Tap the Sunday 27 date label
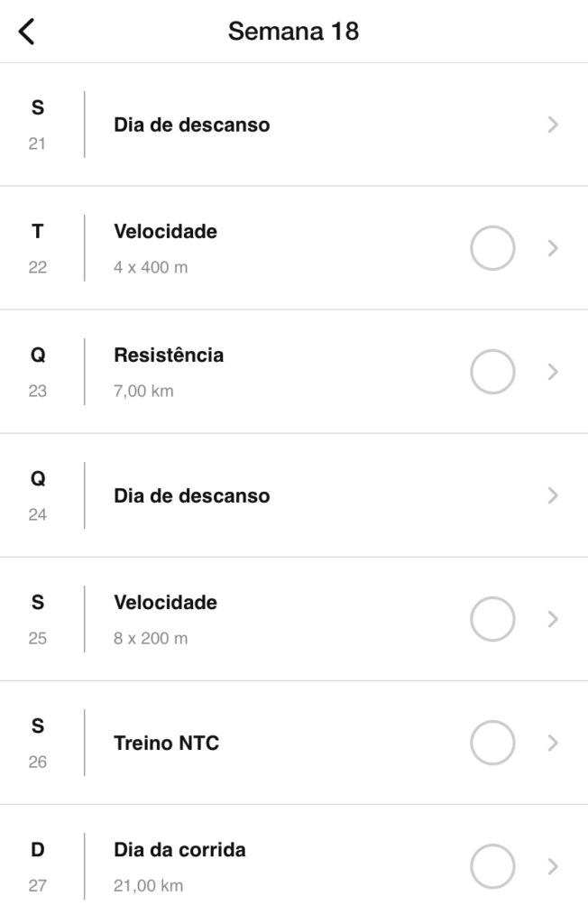 [x=37, y=866]
